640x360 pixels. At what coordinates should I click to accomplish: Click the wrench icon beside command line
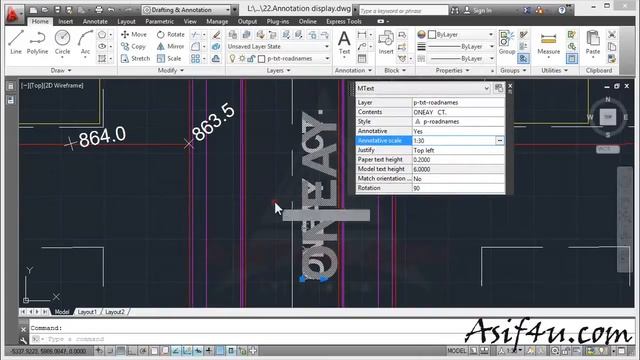click(23, 339)
